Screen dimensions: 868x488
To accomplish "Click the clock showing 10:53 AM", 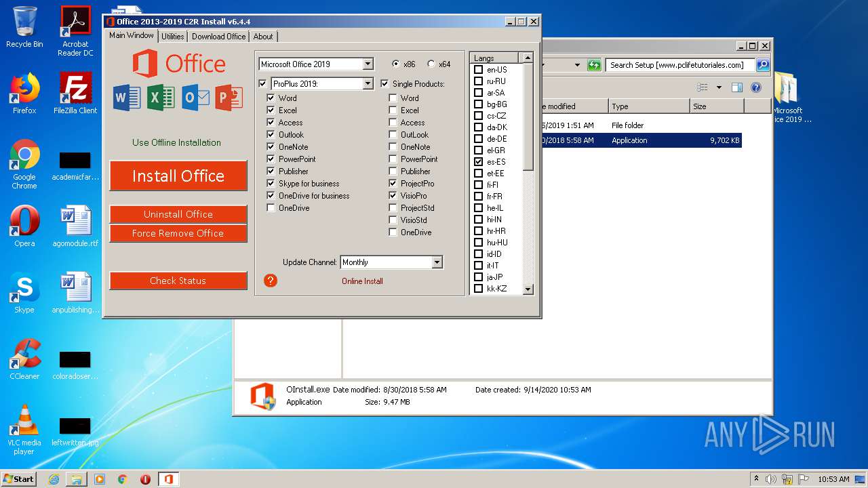I will click(833, 479).
